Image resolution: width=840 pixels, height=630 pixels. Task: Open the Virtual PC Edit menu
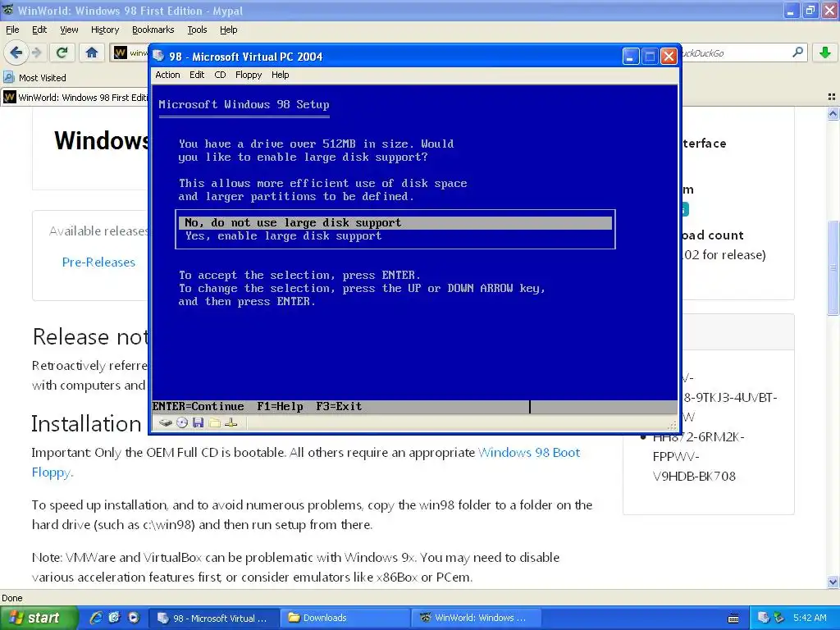pos(197,75)
